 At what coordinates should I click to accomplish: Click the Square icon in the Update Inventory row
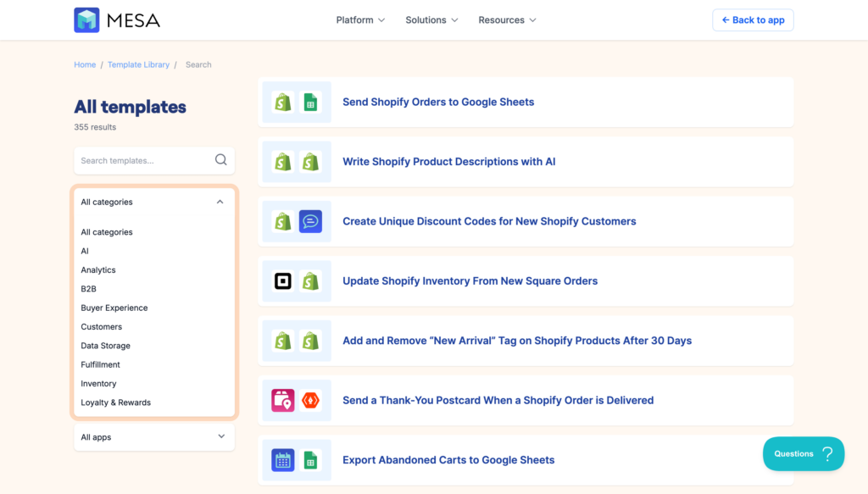[x=283, y=281]
